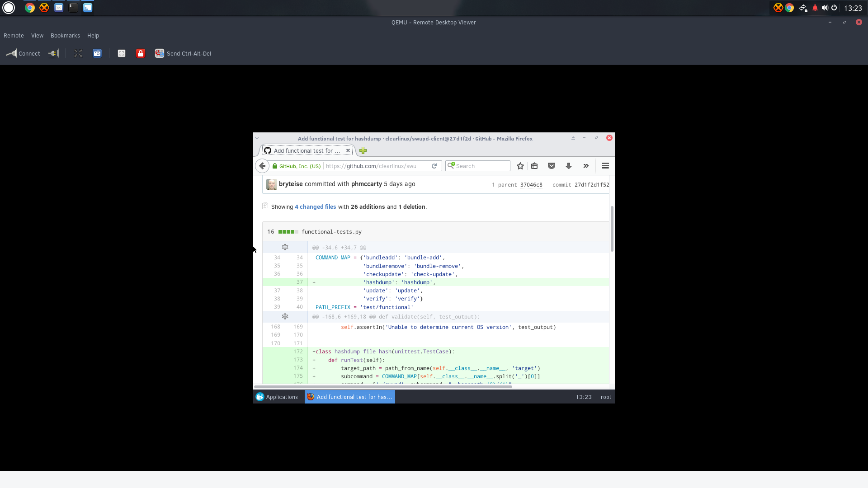Expand the overflow chevron in Firefox toolbar
This screenshot has width=868, height=488.
[586, 166]
